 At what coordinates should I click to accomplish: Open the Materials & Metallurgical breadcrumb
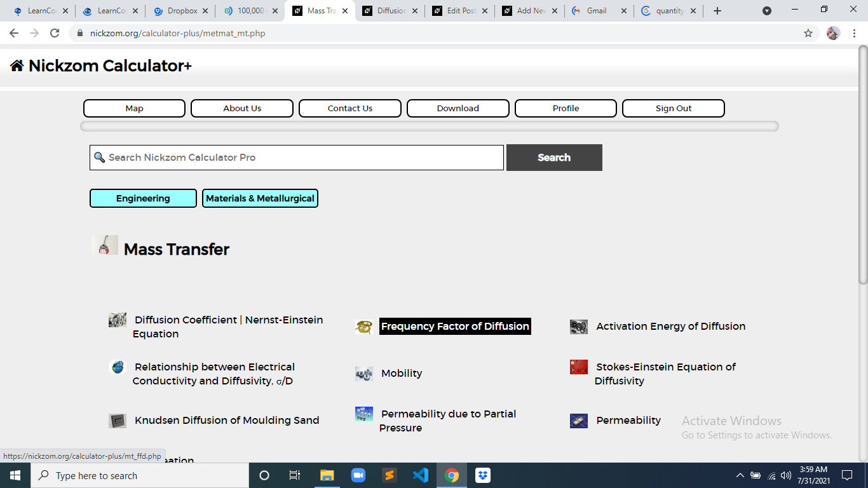pyautogui.click(x=260, y=198)
